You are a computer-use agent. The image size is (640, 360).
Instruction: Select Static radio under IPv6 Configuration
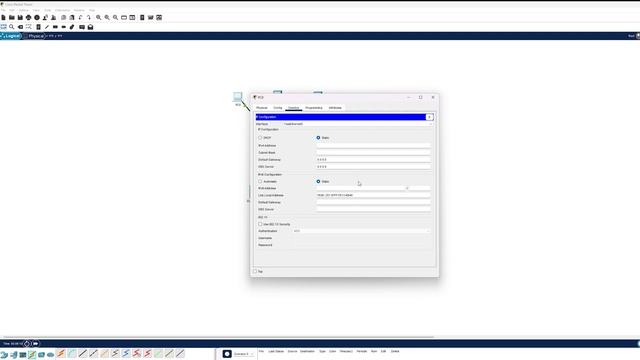tap(318, 181)
